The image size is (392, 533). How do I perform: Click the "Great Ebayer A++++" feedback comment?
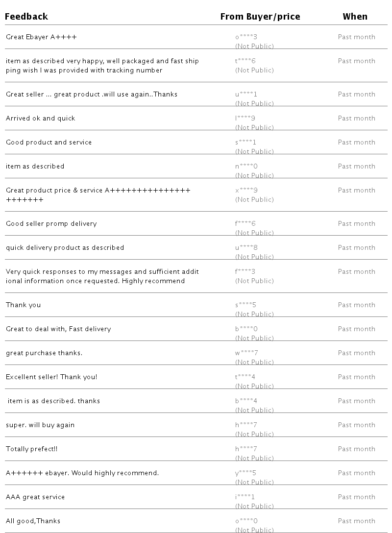pos(41,37)
